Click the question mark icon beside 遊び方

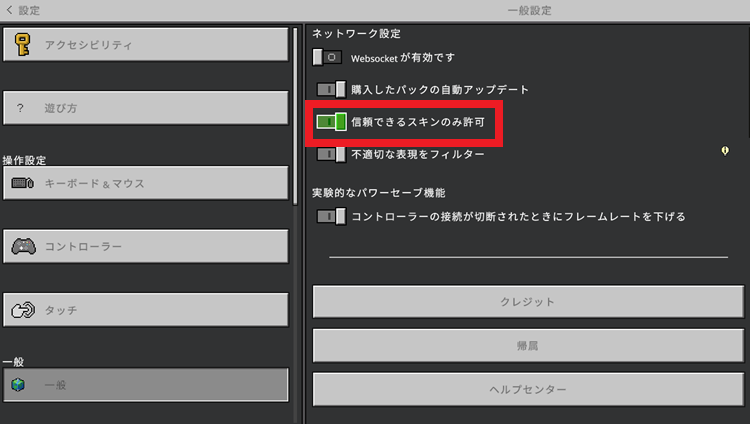(20, 108)
